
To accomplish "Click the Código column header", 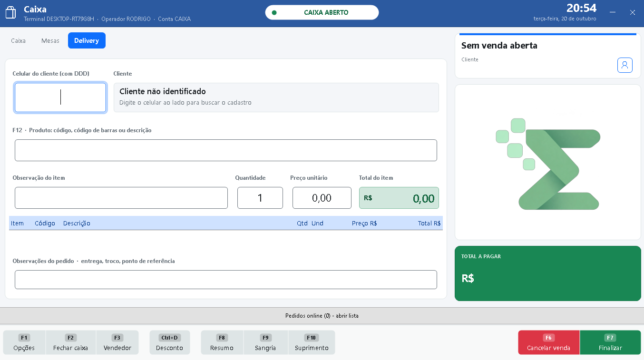I will (45, 224).
